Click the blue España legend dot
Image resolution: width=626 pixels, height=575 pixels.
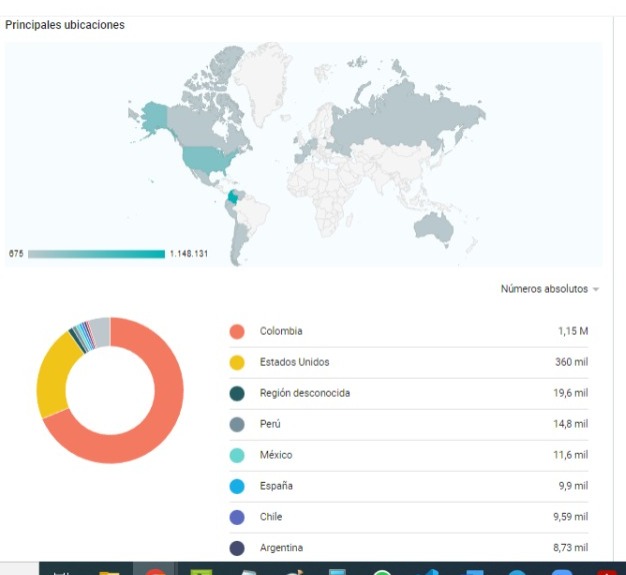point(237,486)
